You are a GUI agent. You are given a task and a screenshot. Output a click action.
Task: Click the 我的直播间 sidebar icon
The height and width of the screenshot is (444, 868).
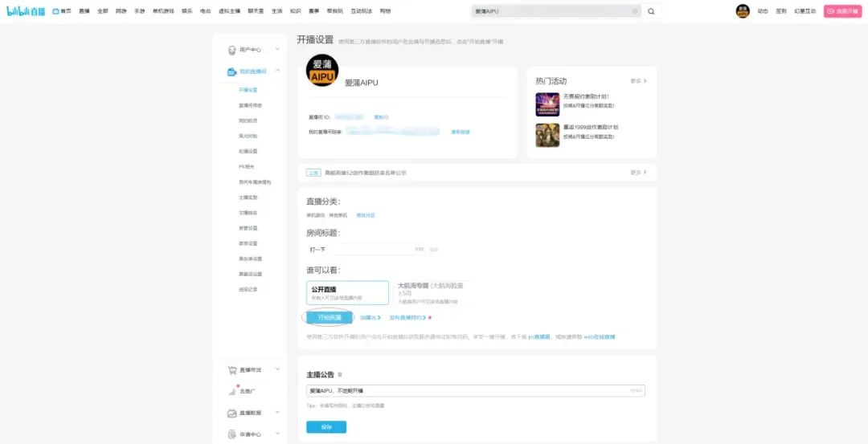click(232, 72)
